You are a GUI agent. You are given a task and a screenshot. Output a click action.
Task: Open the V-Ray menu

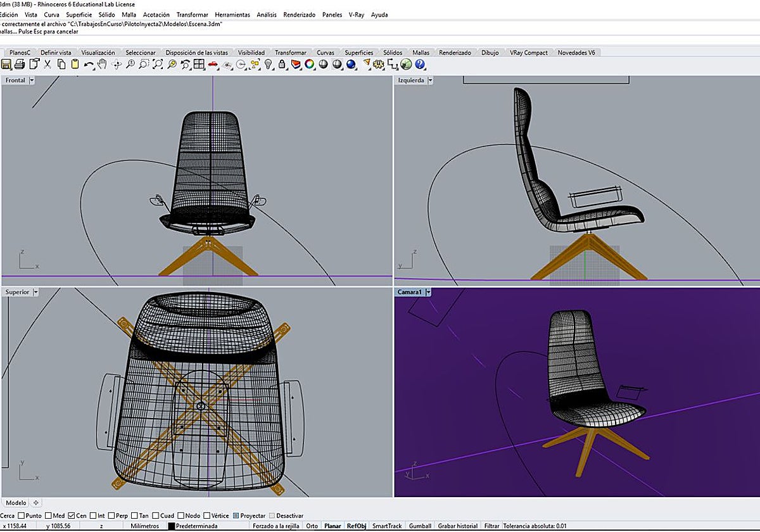358,15
